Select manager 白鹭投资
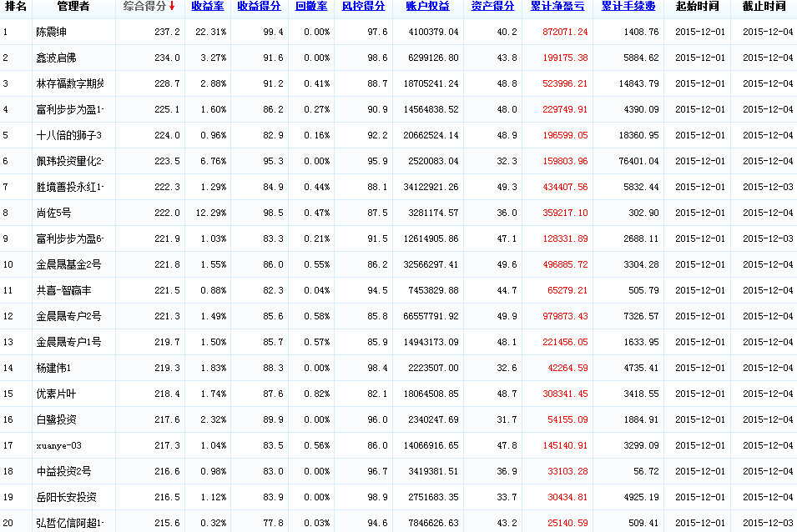Screen dimensions: 797x532 [57, 419]
